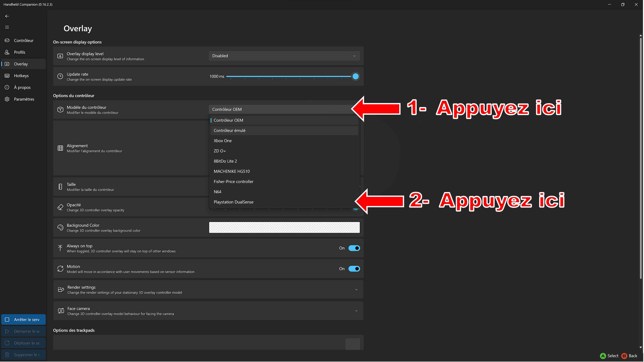
Task: Select Playstation DualSense from list
Action: [234, 202]
